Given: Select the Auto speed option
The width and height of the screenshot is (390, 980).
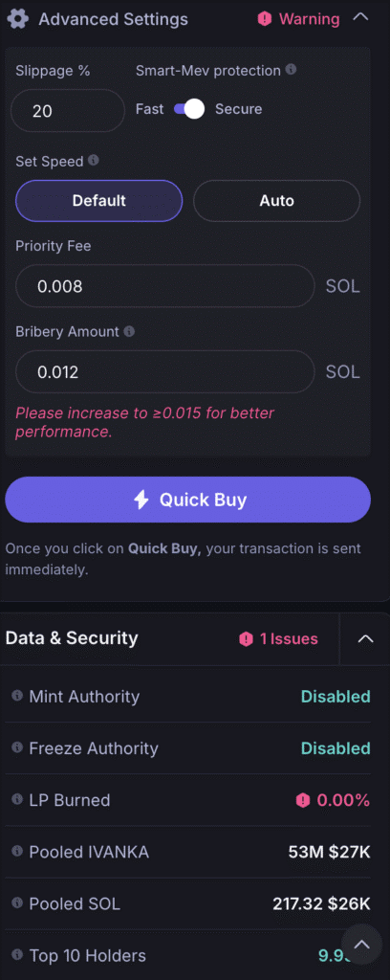Looking at the screenshot, I should click(x=276, y=201).
